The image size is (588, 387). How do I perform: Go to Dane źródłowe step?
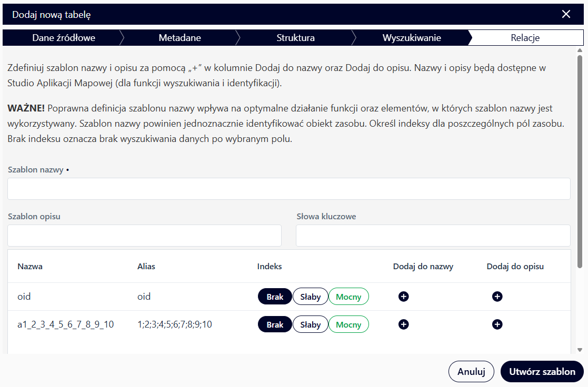click(x=64, y=38)
